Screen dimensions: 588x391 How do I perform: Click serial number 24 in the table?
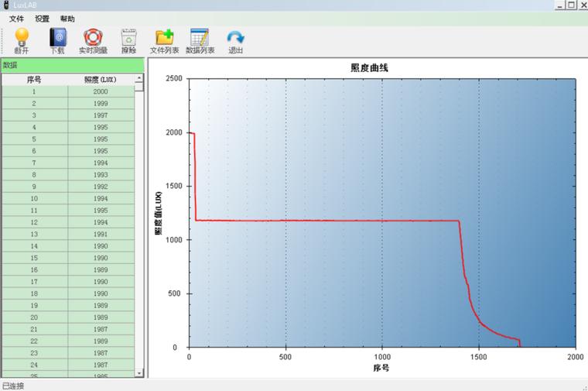point(34,365)
